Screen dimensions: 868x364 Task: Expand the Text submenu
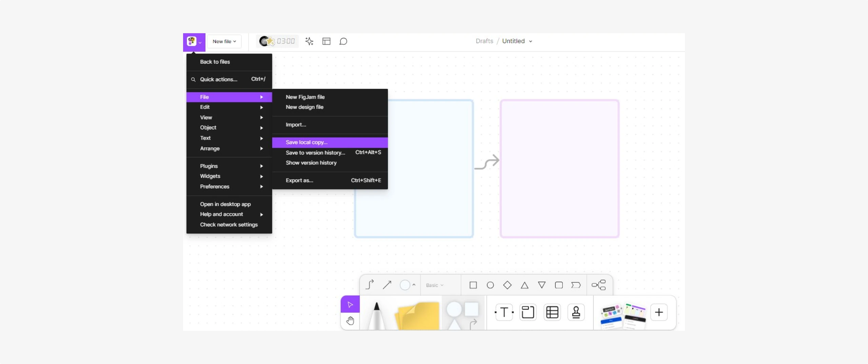(229, 138)
